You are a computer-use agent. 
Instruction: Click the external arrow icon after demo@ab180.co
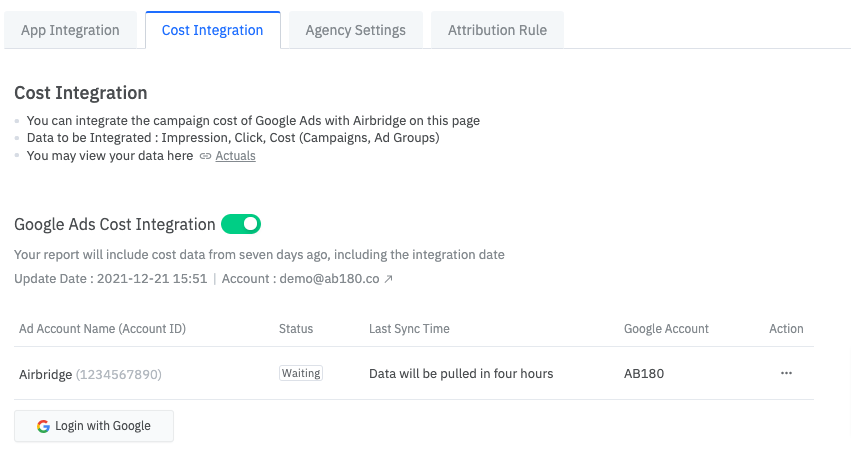click(389, 279)
